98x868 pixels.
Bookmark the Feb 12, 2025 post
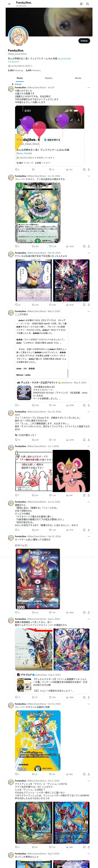click(x=84, y=305)
